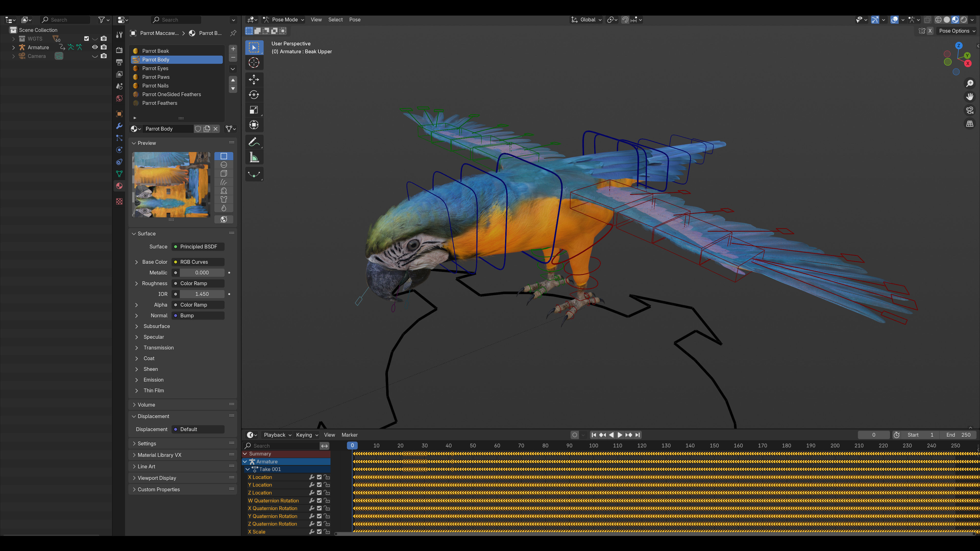The image size is (980, 551).
Task: Expand the Emission section
Action: [x=153, y=380]
